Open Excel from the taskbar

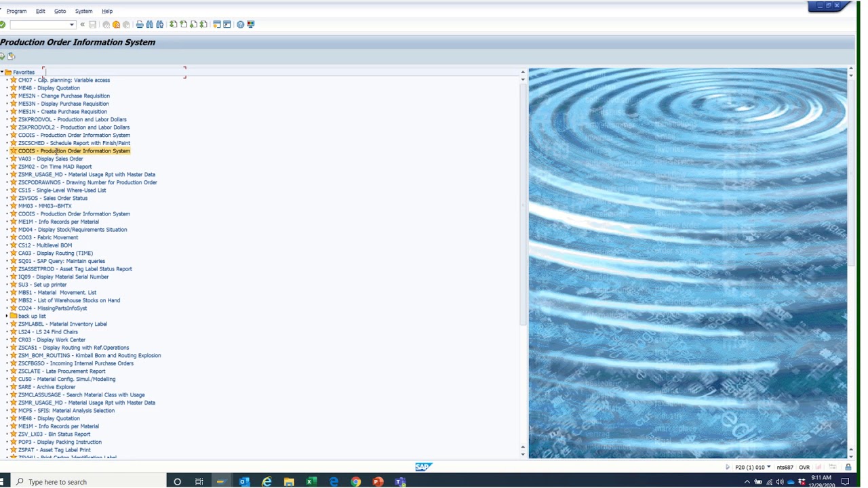tap(311, 482)
